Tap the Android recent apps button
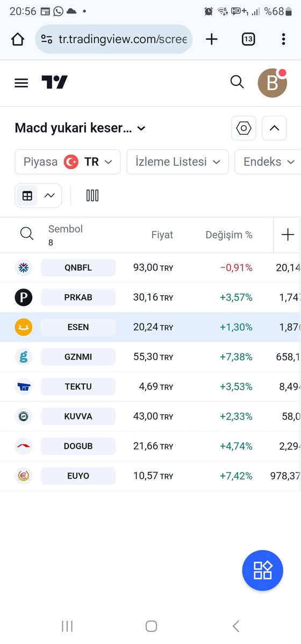The image size is (301, 644). coord(67,626)
